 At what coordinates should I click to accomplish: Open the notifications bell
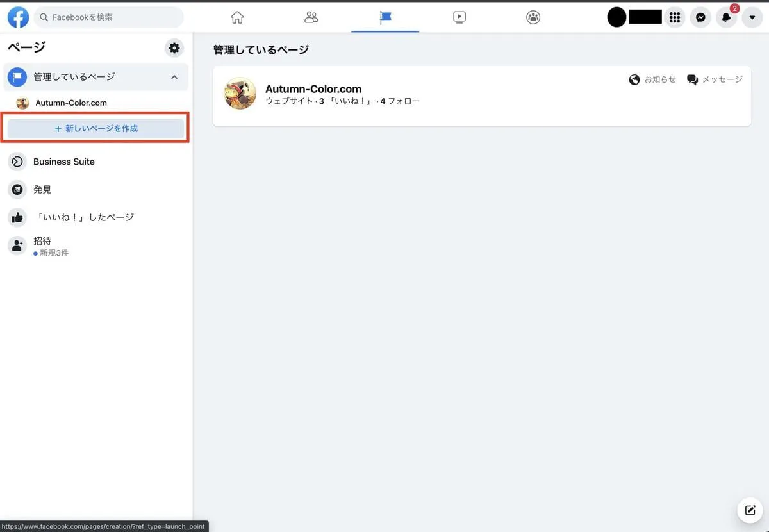tap(726, 17)
